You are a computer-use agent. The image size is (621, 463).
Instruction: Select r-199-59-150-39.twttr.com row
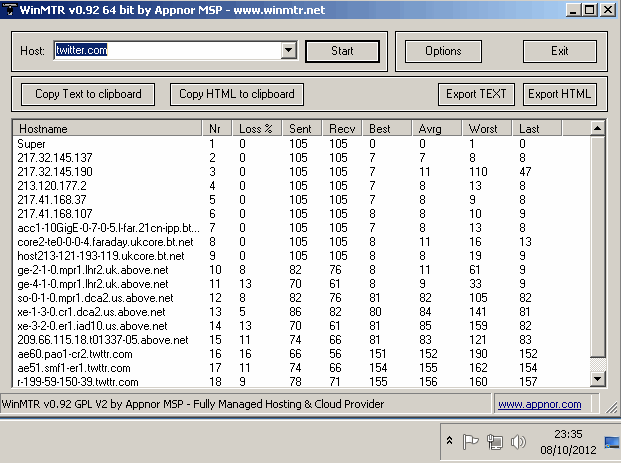(x=302, y=381)
